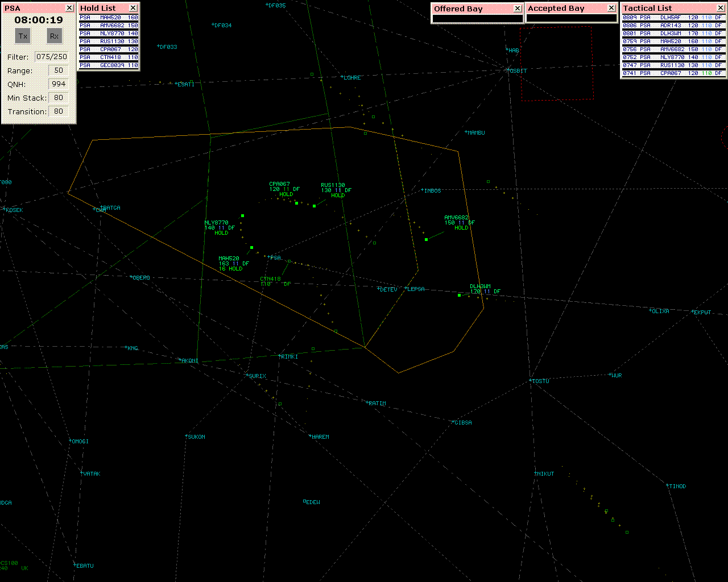Select RUS1130 row in Hold List
Screen dimensions: 728x582
pos(109,41)
